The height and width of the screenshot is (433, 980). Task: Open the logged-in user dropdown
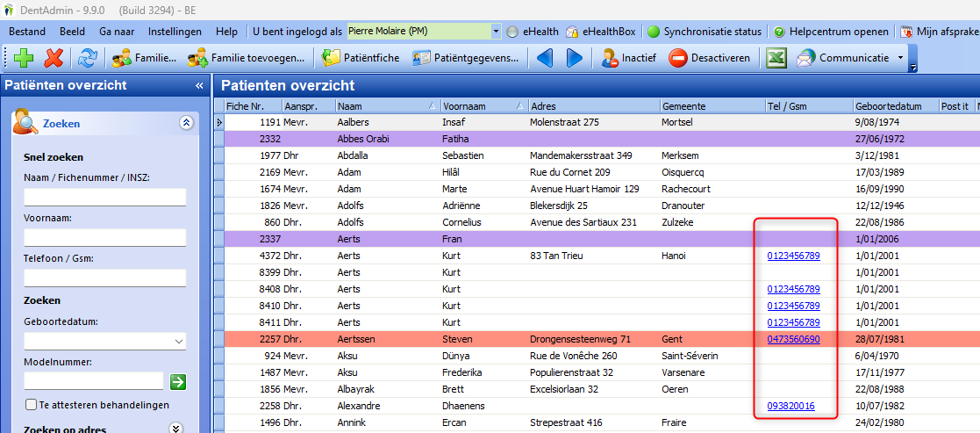coord(497,32)
